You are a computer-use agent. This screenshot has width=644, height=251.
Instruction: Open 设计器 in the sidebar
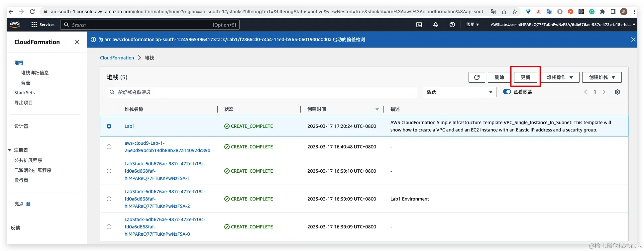[x=21, y=126]
